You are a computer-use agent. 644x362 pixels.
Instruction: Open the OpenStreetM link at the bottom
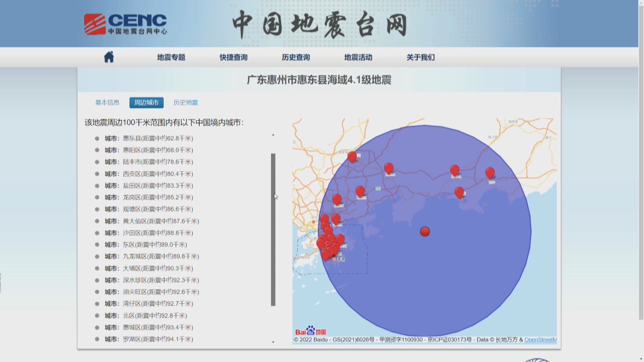tap(541, 339)
